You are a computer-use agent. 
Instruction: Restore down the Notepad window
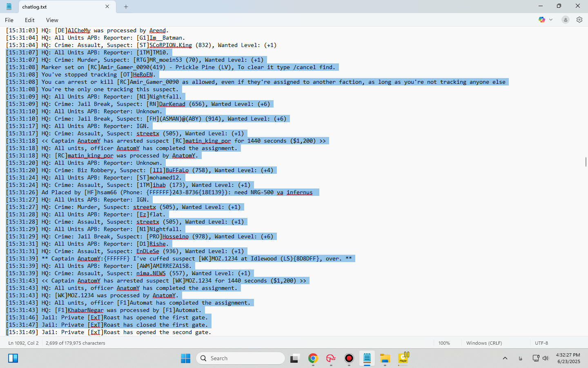[x=559, y=6]
